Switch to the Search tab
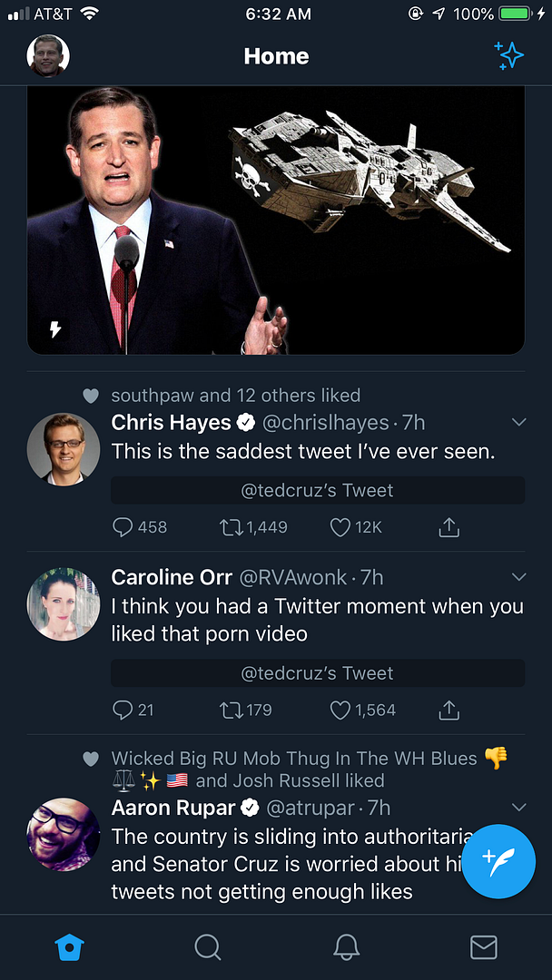552x980 pixels. (x=208, y=947)
